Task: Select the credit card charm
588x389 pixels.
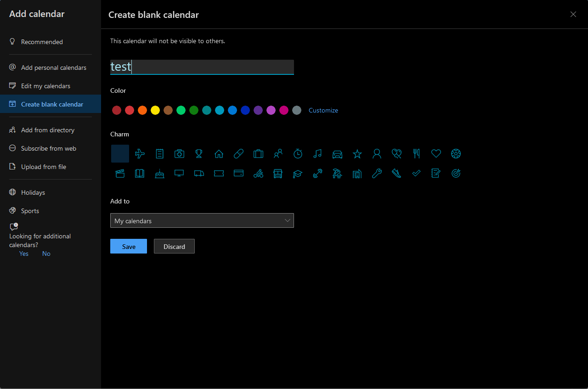Action: [238, 174]
